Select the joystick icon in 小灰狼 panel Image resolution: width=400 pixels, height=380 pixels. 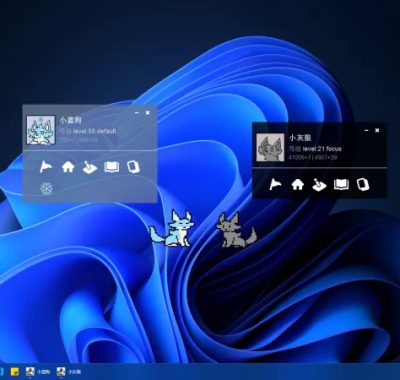point(319,184)
